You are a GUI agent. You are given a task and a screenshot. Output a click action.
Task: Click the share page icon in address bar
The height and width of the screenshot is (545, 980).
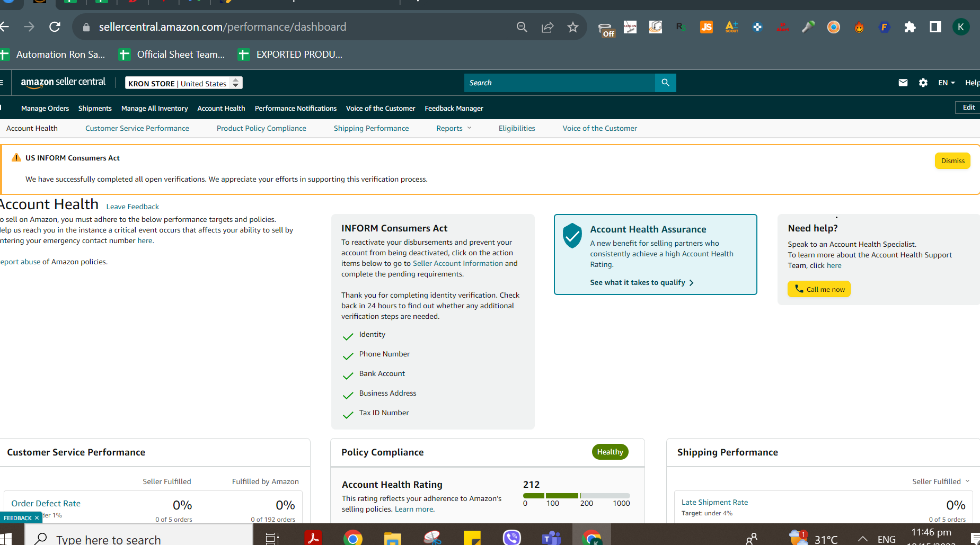(x=548, y=27)
